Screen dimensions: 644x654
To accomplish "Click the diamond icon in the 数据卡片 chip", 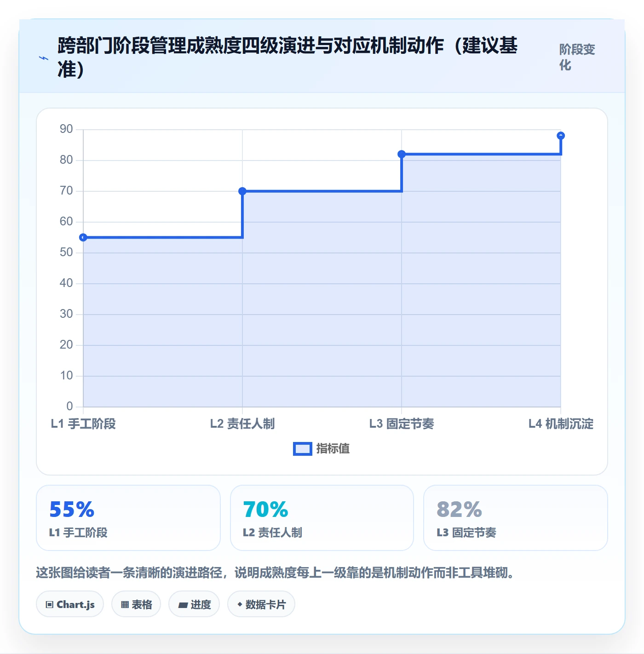I will click(x=240, y=604).
